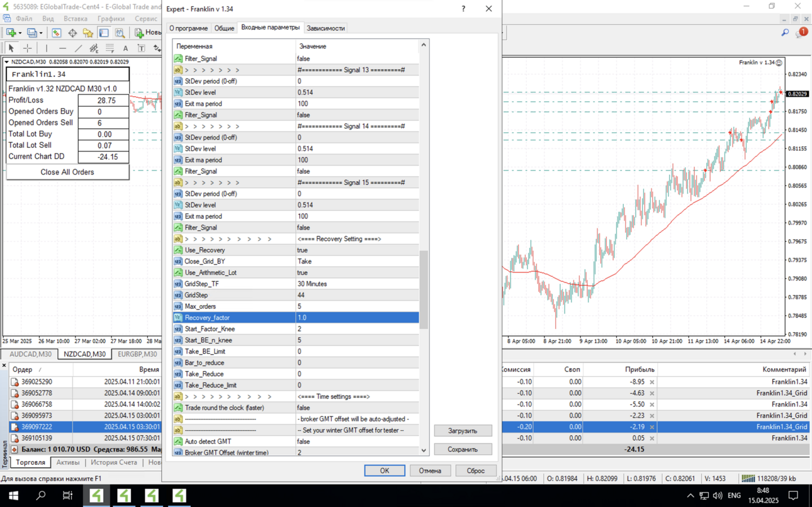Select the cursor arrow tool
The image size is (812, 507).
(11, 48)
